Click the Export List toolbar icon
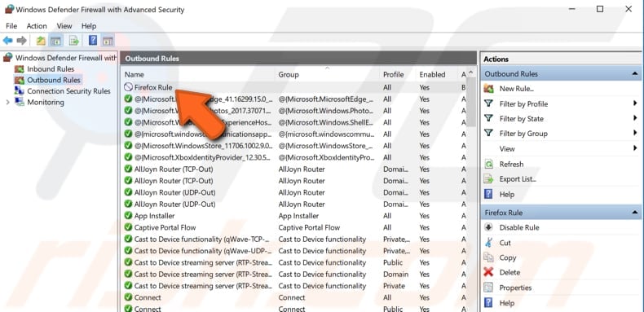This screenshot has height=312, width=644. point(74,41)
